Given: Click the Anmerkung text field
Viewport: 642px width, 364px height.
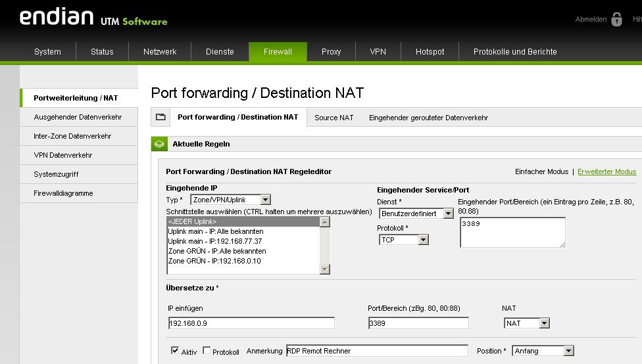Looking at the screenshot, I should 376,351.
